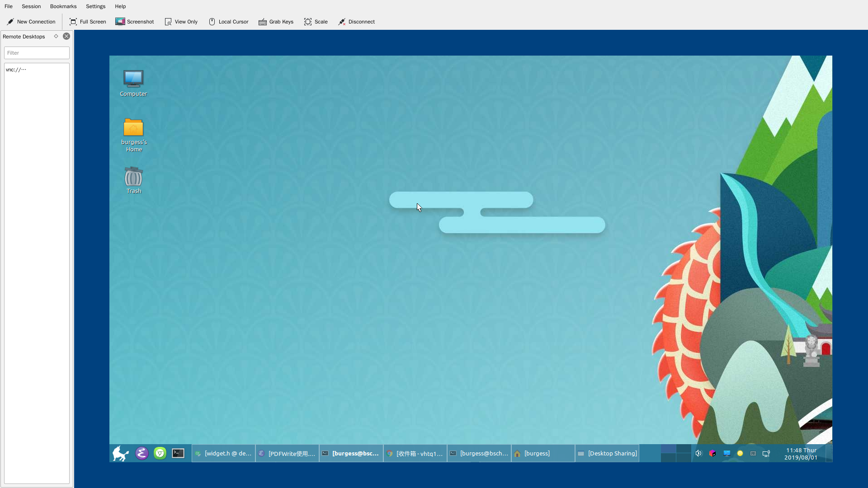Open Bookmarks menu

pos(63,6)
